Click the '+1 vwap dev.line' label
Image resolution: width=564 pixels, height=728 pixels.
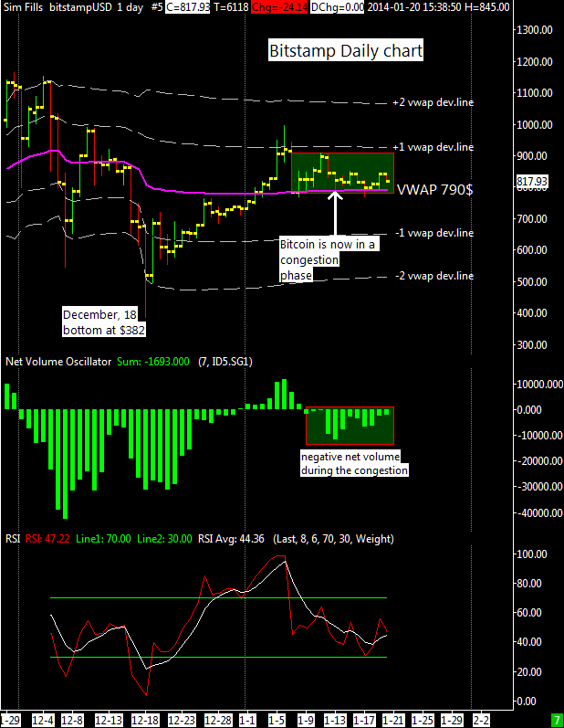click(x=433, y=146)
